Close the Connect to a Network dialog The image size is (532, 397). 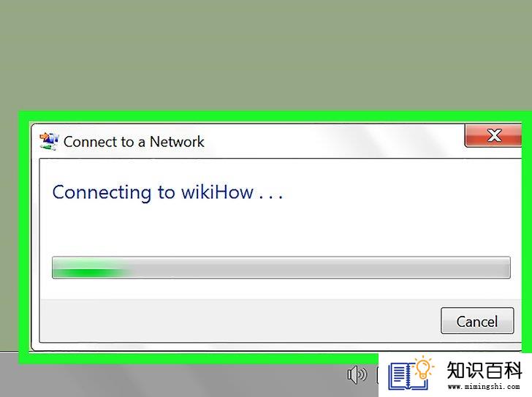click(493, 135)
